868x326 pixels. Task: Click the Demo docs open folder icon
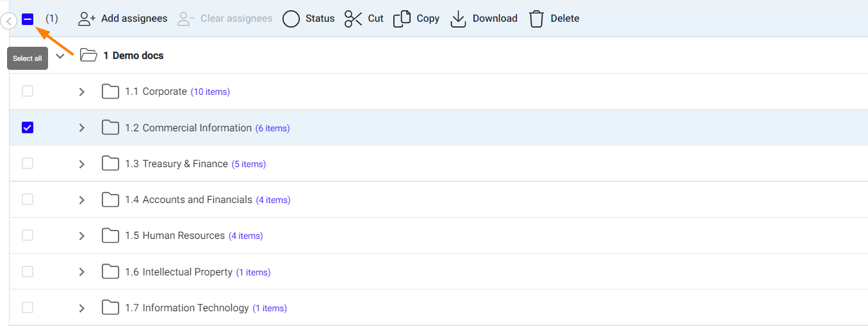pyautogui.click(x=88, y=56)
